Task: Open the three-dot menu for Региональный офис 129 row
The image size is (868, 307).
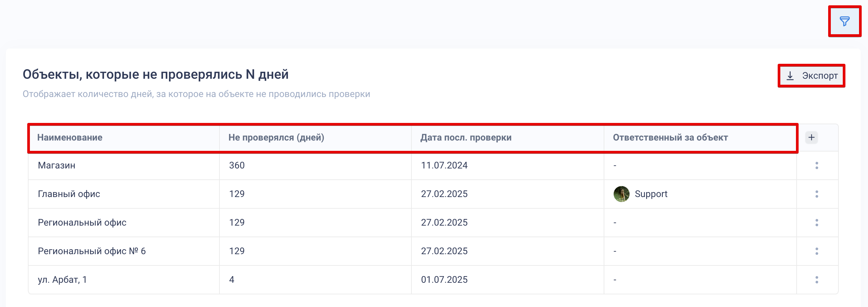Action: 817,222
